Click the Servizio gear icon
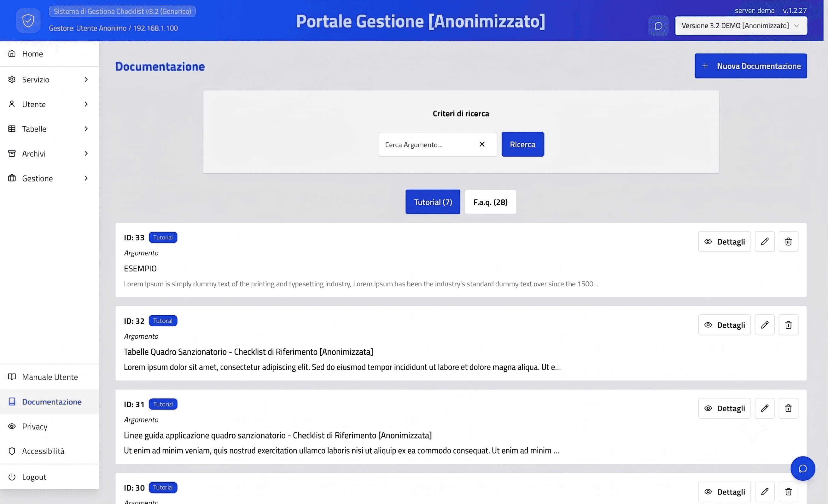Screen dimensions: 828x504 [12, 80]
